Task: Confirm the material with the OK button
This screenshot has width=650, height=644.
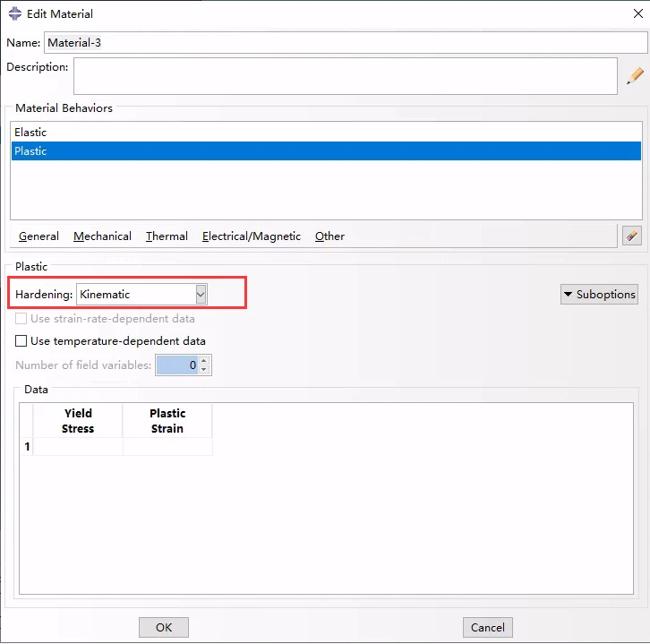Action: click(x=164, y=627)
